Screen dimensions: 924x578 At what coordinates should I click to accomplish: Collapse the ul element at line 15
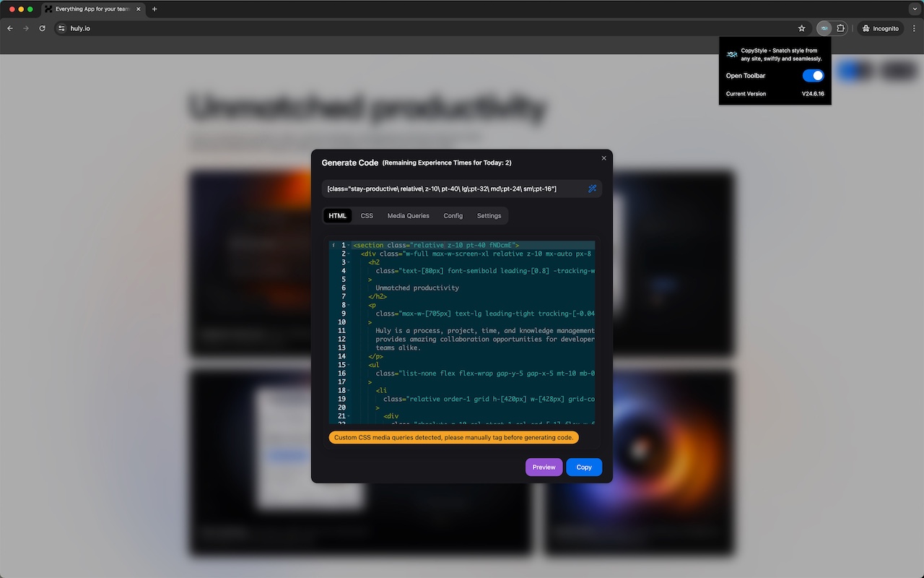[349, 365]
